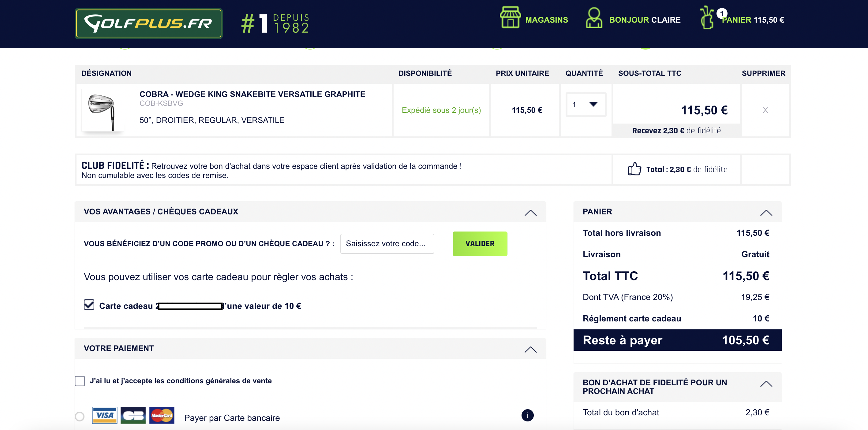Image resolution: width=868 pixels, height=430 pixels.
Task: Select the Payer par Carte bancaire radio
Action: (80, 417)
